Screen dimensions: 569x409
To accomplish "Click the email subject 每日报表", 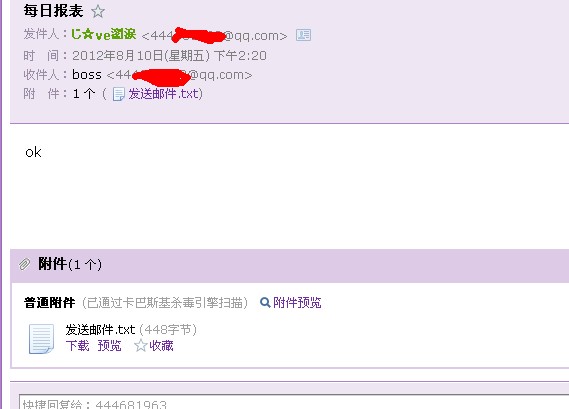I will pos(53,11).
